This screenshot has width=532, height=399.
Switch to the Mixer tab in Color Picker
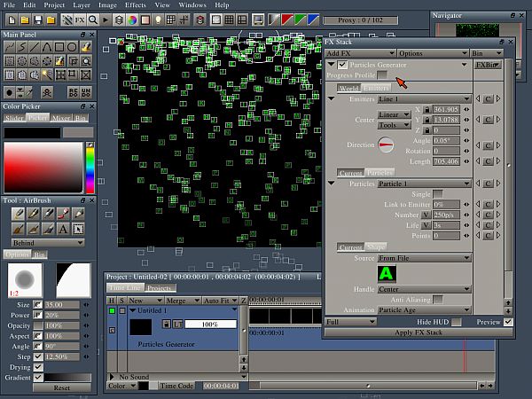[61, 118]
